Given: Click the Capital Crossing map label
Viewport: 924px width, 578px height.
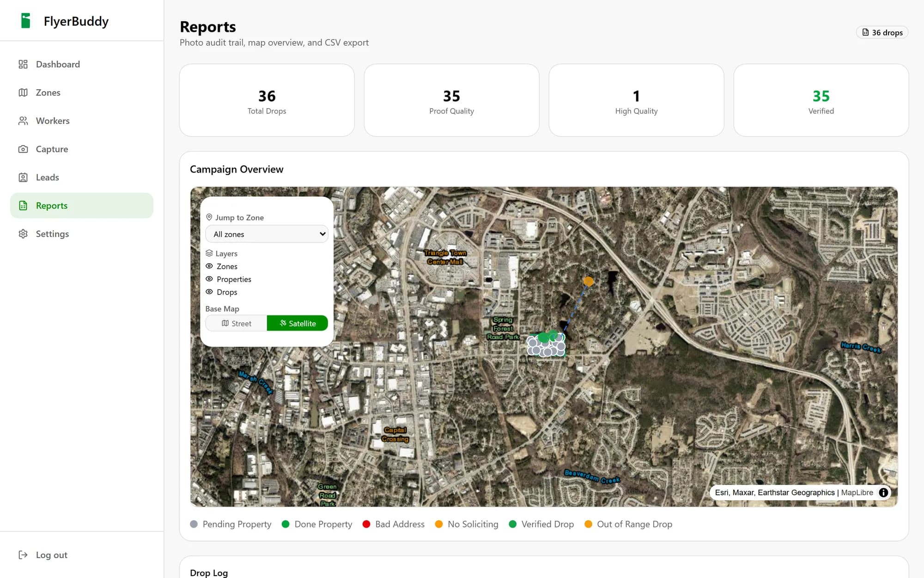Looking at the screenshot, I should pos(395,435).
